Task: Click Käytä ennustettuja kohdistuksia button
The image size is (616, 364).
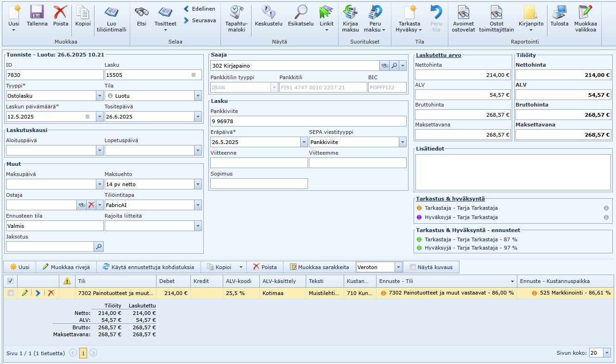Action: (148, 267)
